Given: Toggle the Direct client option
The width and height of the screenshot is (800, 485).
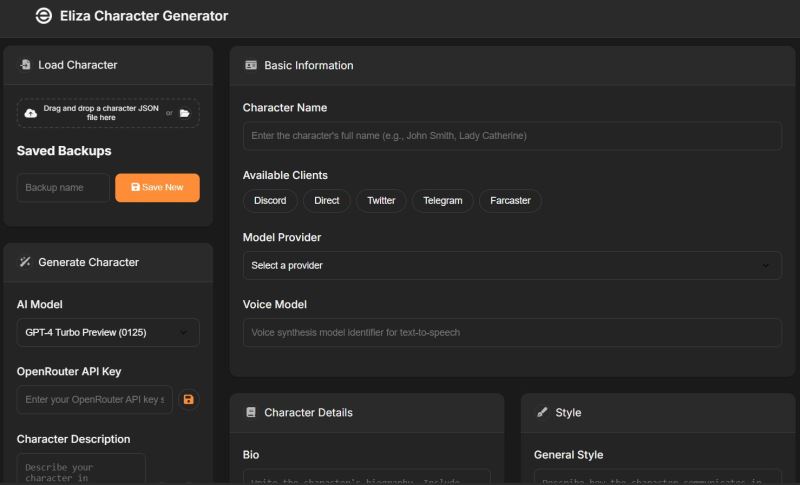Looking at the screenshot, I should click(327, 201).
